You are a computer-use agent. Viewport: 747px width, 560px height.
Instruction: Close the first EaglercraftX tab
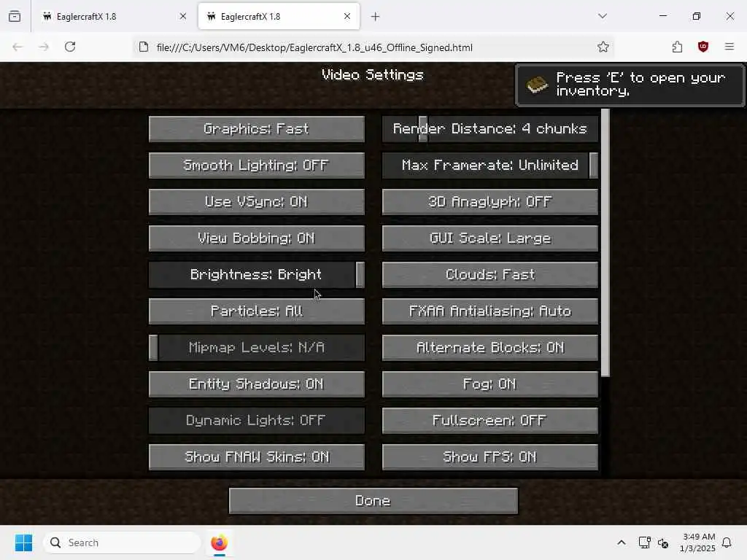(x=183, y=16)
